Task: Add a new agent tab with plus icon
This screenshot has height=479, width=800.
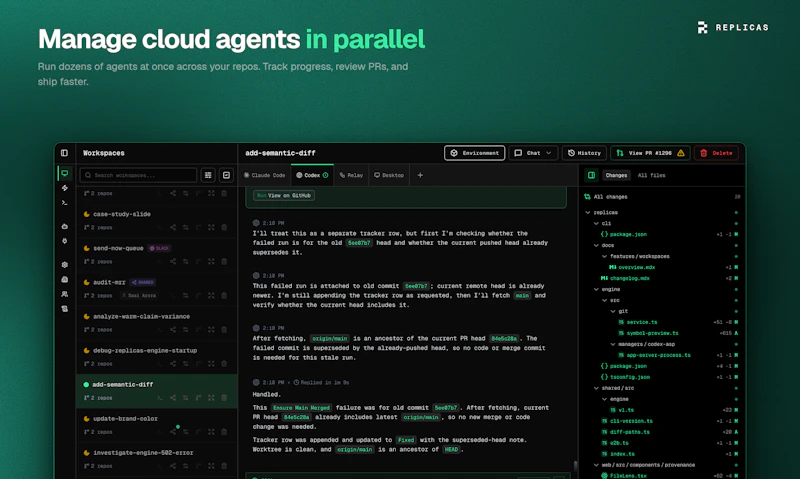Action: (420, 175)
